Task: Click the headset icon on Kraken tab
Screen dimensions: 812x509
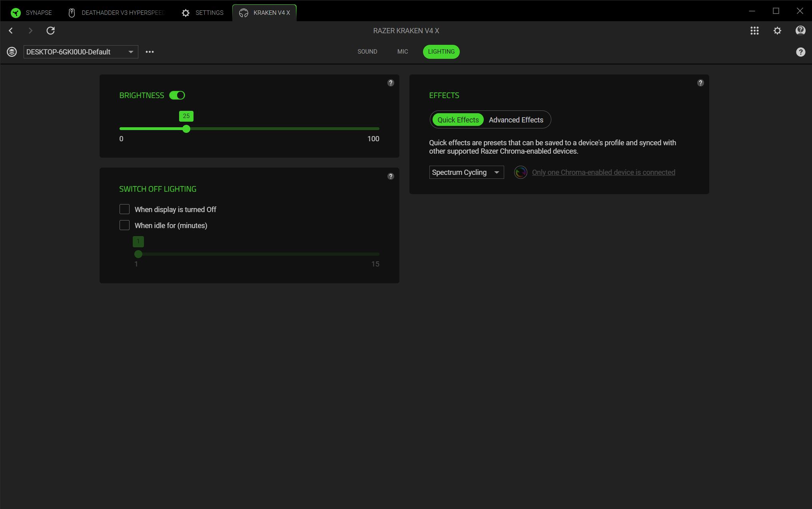Action: pos(243,13)
